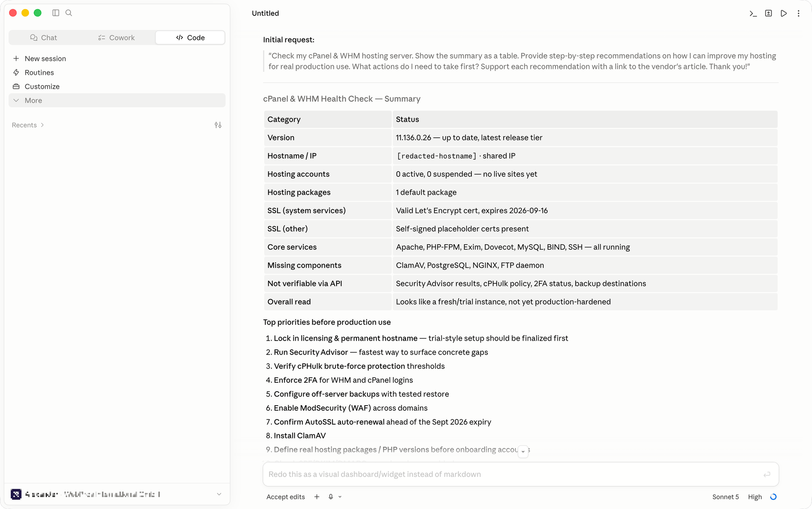
Task: Click the SSL (system services) cell
Action: [x=327, y=210]
